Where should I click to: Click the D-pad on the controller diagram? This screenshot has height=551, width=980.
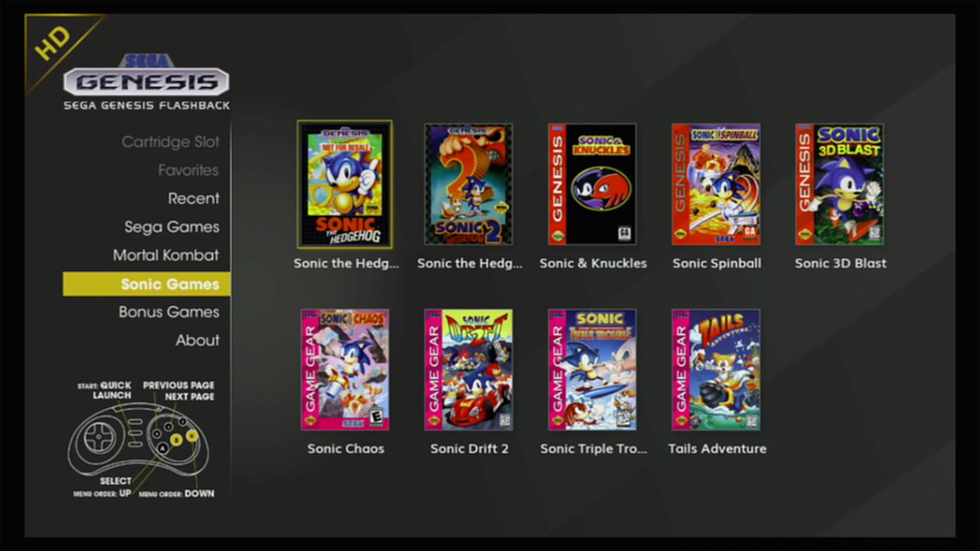click(100, 439)
